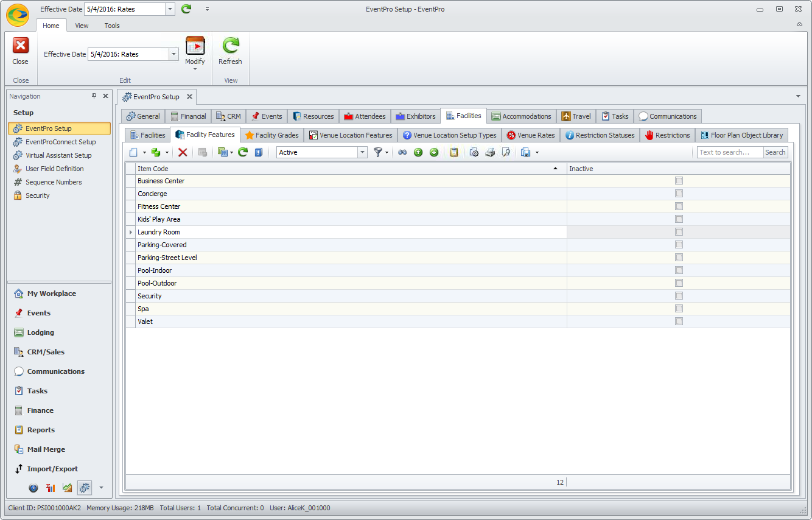Click the bar chart icon in navigation footer
This screenshot has width=812, height=520.
point(51,488)
